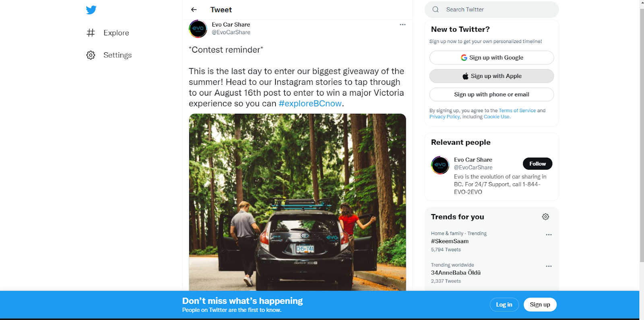644x320 pixels.
Task: Open the #exploreBCnow hashtag link
Action: (x=310, y=103)
